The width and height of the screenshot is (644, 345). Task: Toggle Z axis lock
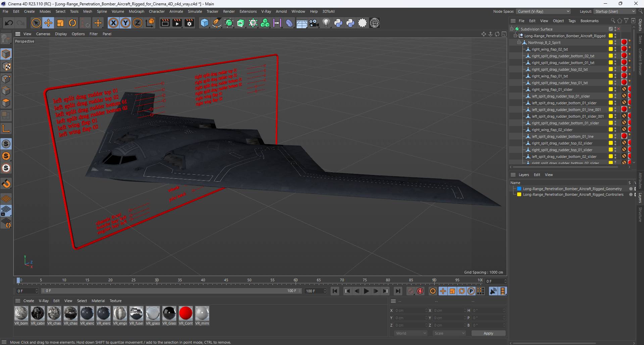(138, 23)
